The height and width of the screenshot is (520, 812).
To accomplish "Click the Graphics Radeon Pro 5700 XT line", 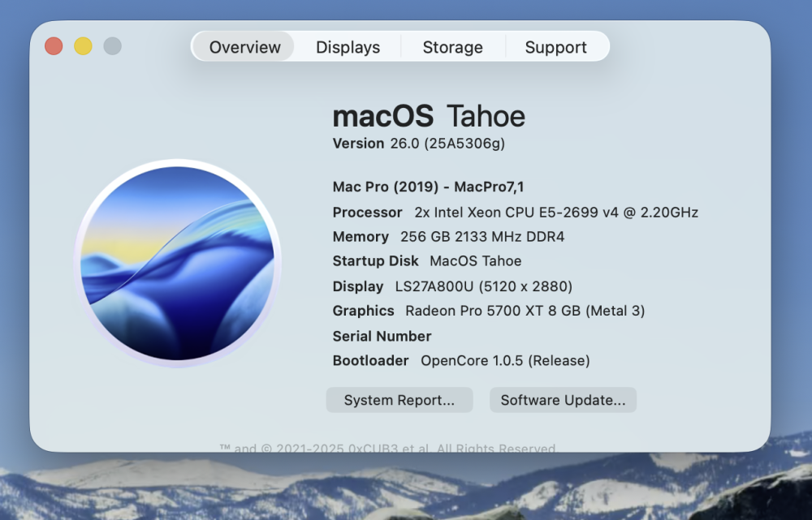I will 488,311.
